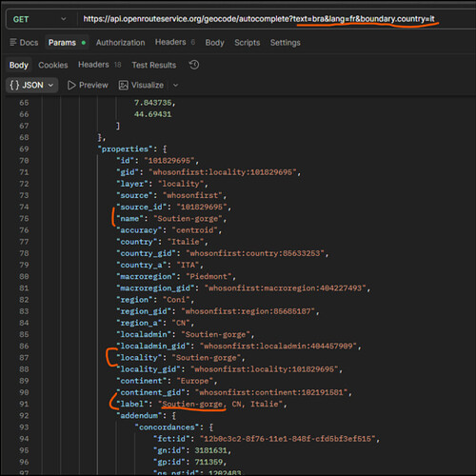476x476 pixels.
Task: Click the JSON braces format icon
Action: (14, 85)
